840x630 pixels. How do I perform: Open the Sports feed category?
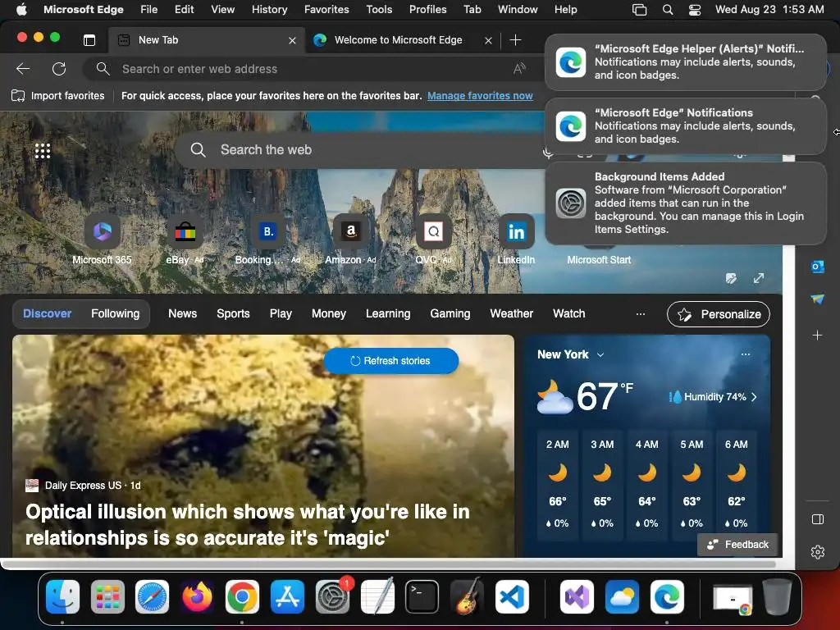(233, 314)
